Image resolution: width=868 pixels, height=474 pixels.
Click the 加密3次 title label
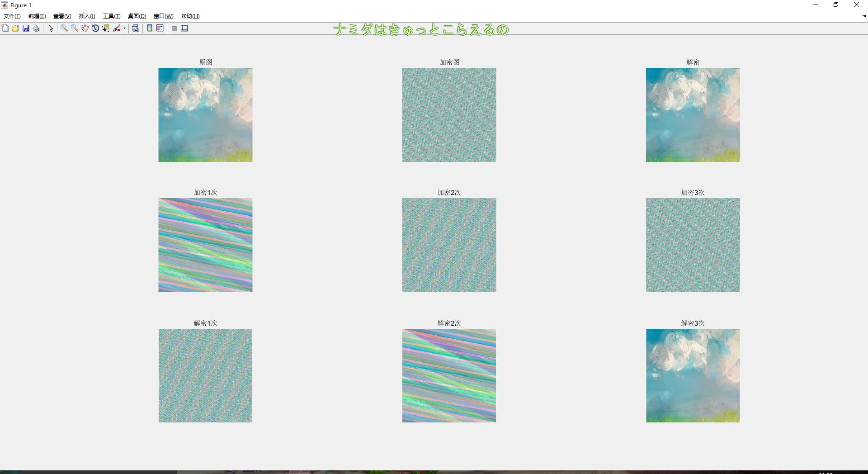pyautogui.click(x=693, y=193)
